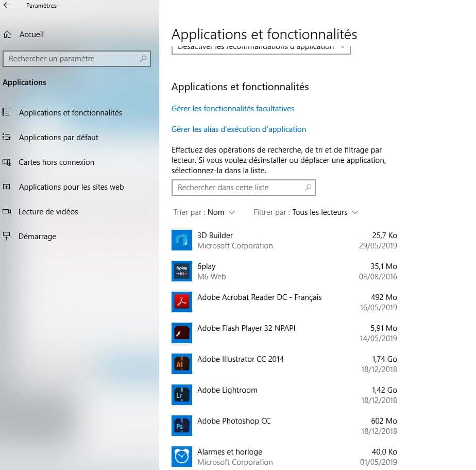Screen dimensions: 476x470
Task: Click the Lecture de vidéos camera icon
Action: click(x=7, y=212)
